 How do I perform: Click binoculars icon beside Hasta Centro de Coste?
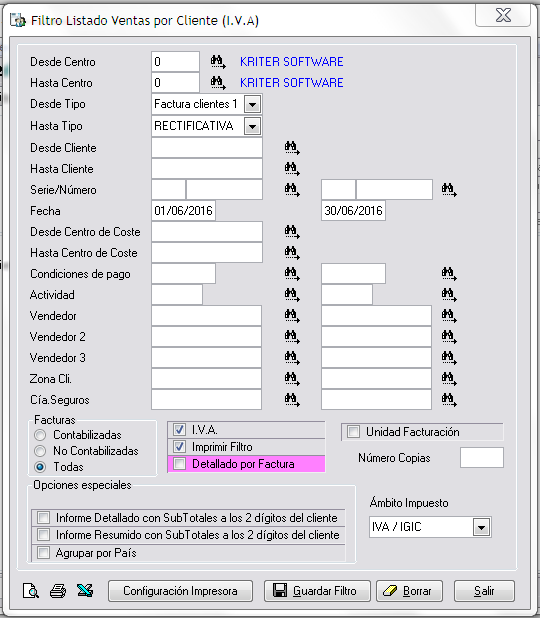[x=292, y=253]
